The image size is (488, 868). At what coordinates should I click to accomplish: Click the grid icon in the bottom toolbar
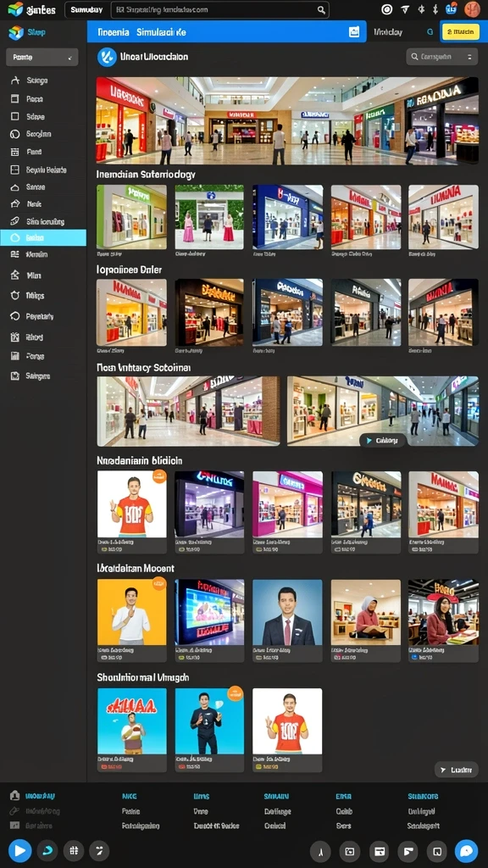tap(74, 850)
